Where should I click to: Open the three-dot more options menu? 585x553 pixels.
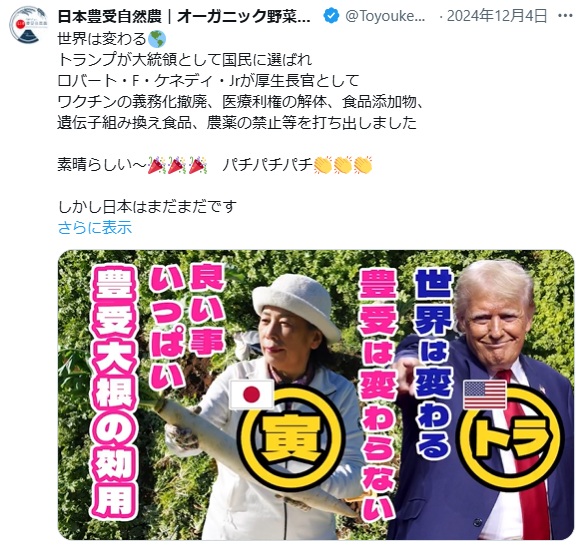pyautogui.click(x=565, y=16)
